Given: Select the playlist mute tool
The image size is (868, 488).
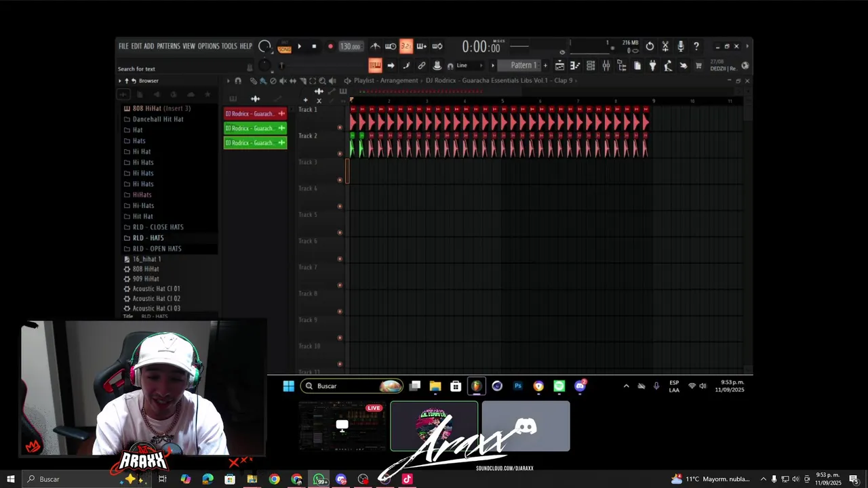Looking at the screenshot, I should point(283,81).
